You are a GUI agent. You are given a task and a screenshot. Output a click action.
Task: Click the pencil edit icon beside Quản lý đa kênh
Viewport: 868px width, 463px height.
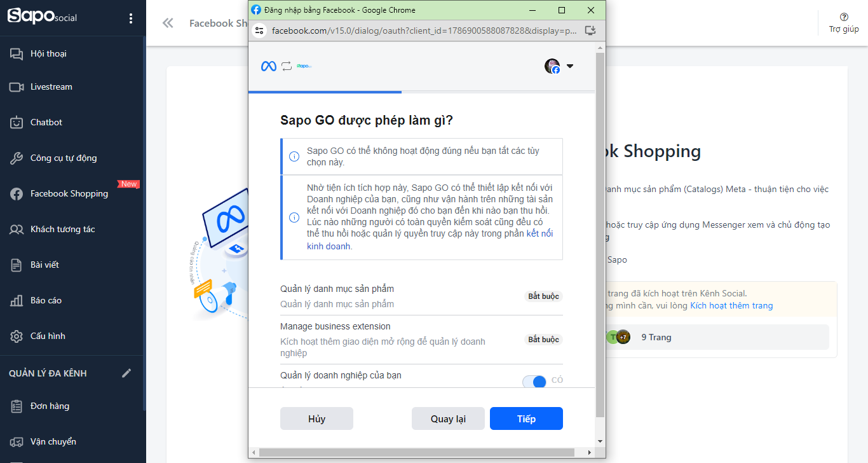[127, 373]
